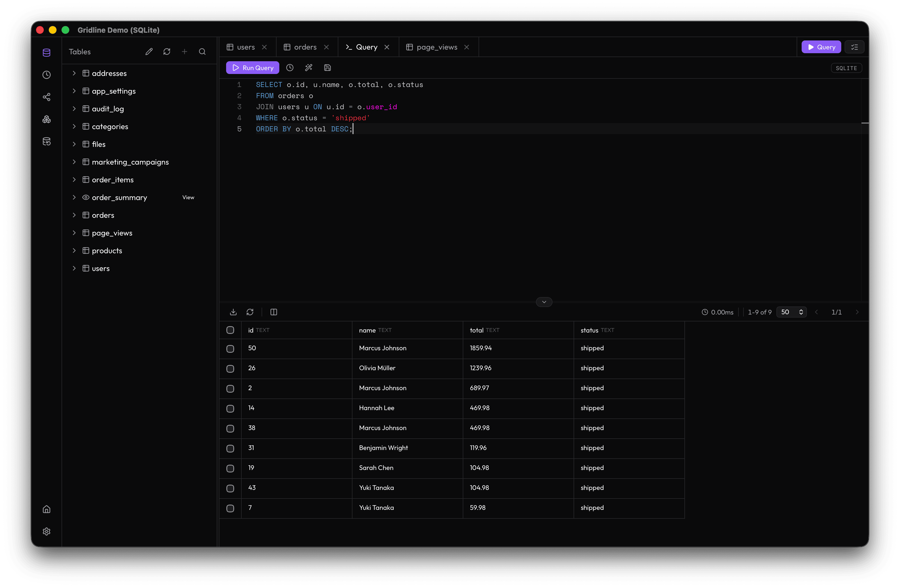Toggle columns layout icon in results toolbar
900x588 pixels.
tap(274, 312)
